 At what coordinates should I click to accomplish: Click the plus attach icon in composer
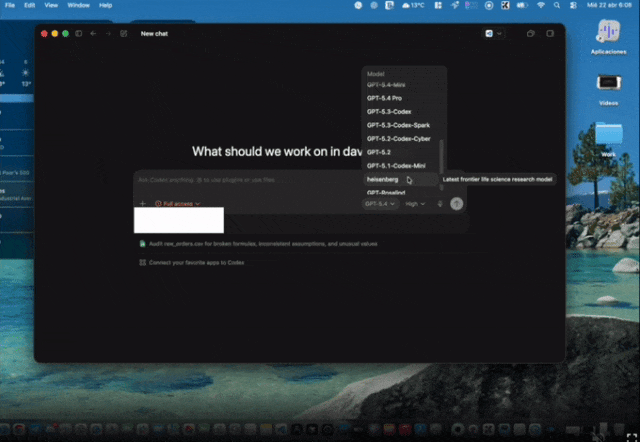(143, 203)
